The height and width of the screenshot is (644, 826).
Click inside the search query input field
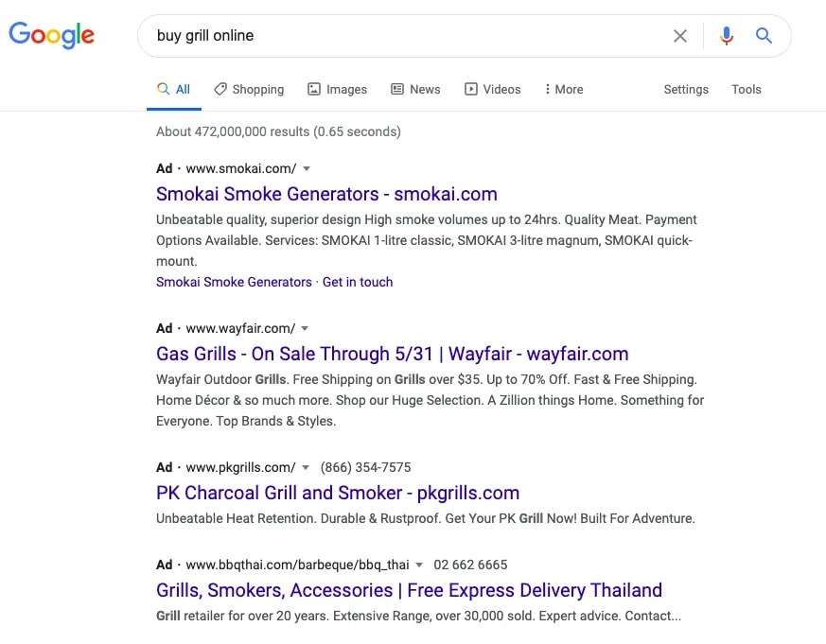click(x=378, y=35)
